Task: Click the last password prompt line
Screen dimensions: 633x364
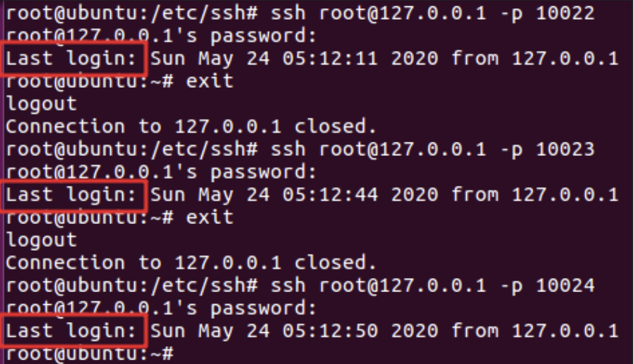Action: point(161,309)
